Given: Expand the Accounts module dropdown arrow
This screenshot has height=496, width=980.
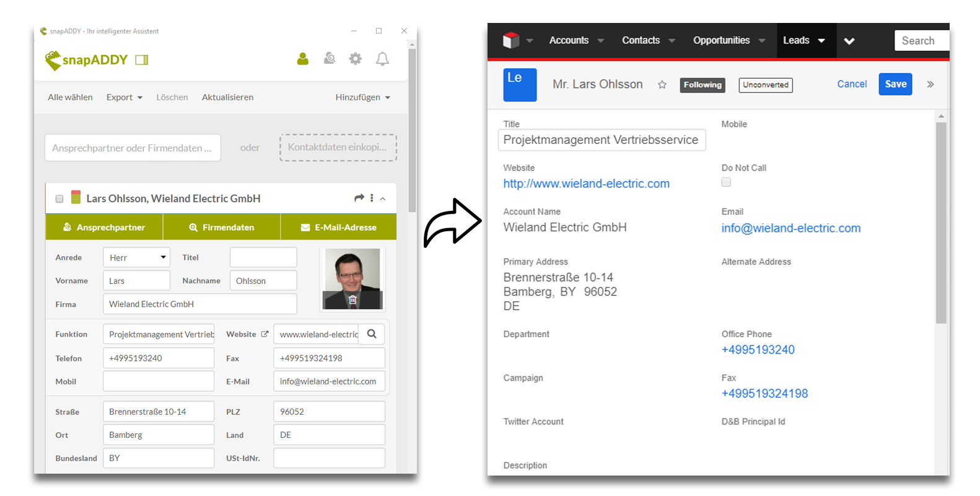Looking at the screenshot, I should 600,41.
